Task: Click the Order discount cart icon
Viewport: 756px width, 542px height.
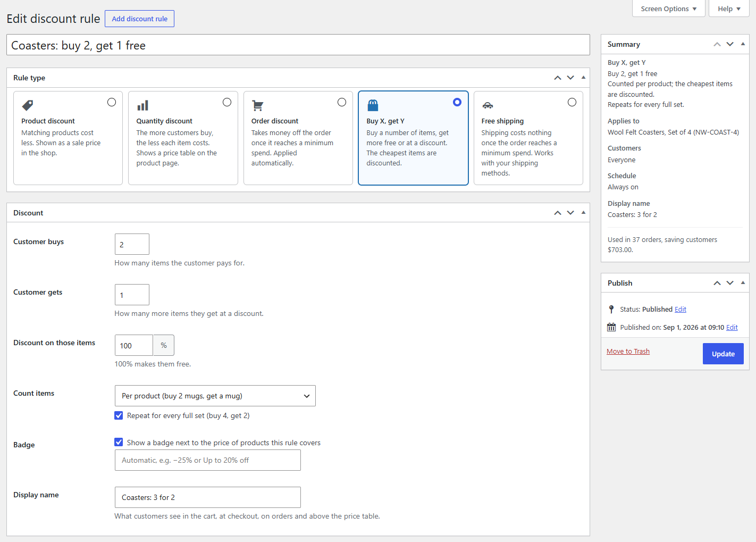Action: point(258,105)
